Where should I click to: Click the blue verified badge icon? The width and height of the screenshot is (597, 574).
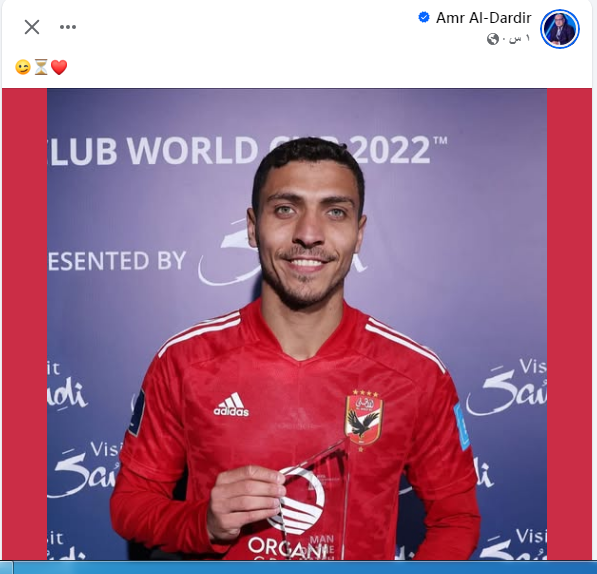[x=423, y=17]
